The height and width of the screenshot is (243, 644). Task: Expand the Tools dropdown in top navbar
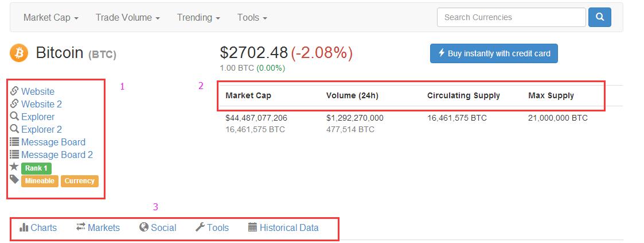click(252, 18)
